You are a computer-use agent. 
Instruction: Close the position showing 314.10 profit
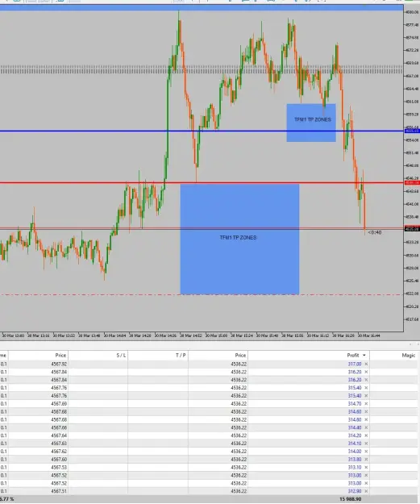[x=366, y=444]
